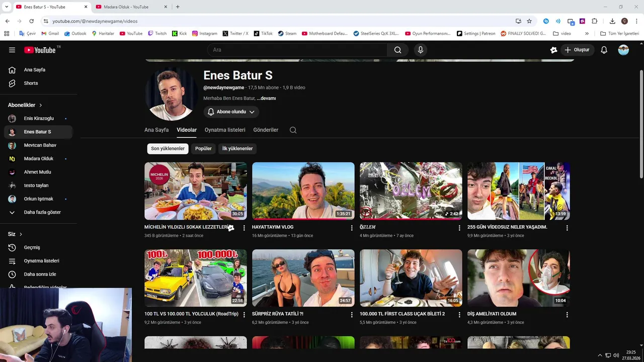Bookmark this page with star icon
Image resolution: width=644 pixels, height=362 pixels.
point(529,21)
